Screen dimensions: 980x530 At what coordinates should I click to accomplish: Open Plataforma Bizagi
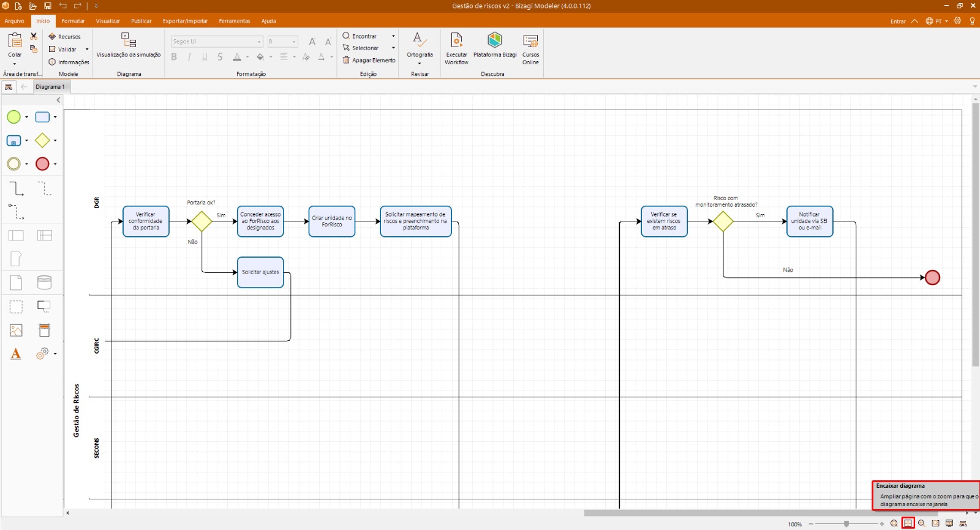pos(495,46)
